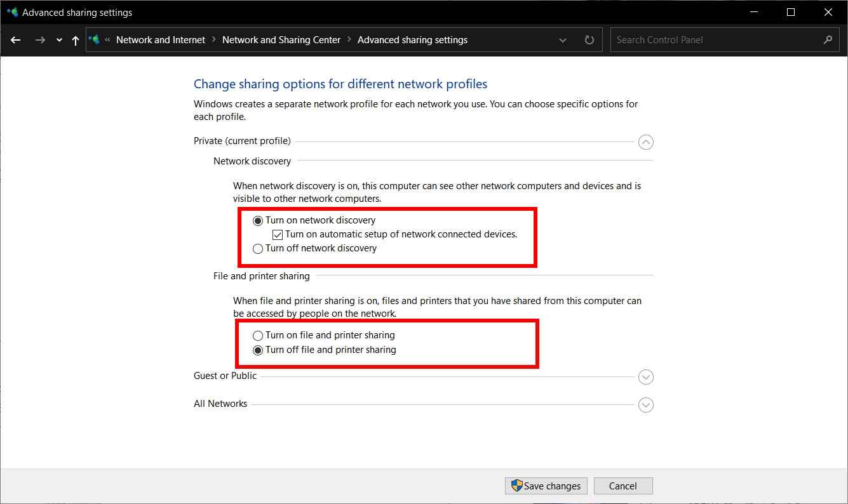
Task: Click the forward navigation arrow
Action: (40, 40)
